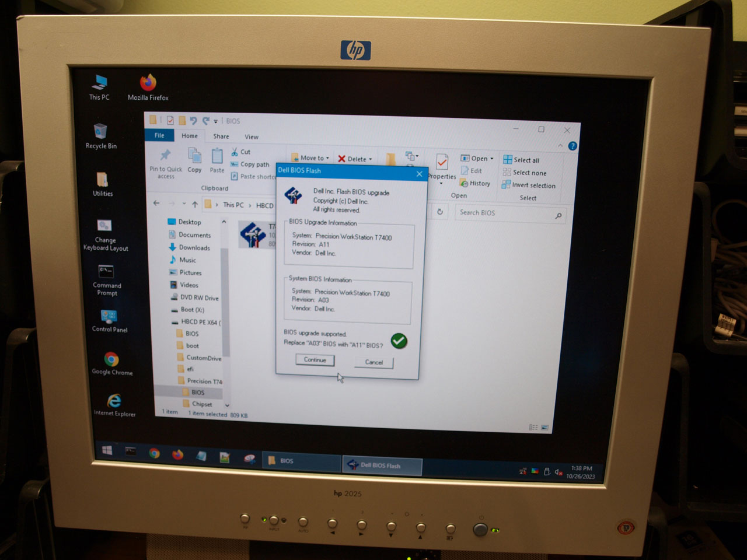
Task: Click Continue in Dell BIOS Flash dialog
Action: click(x=315, y=360)
